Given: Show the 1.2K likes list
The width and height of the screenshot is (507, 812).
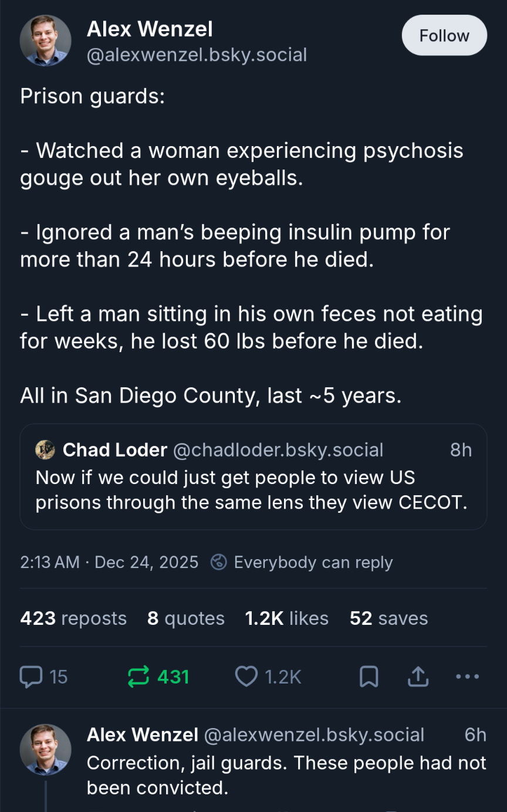Looking at the screenshot, I should (286, 618).
